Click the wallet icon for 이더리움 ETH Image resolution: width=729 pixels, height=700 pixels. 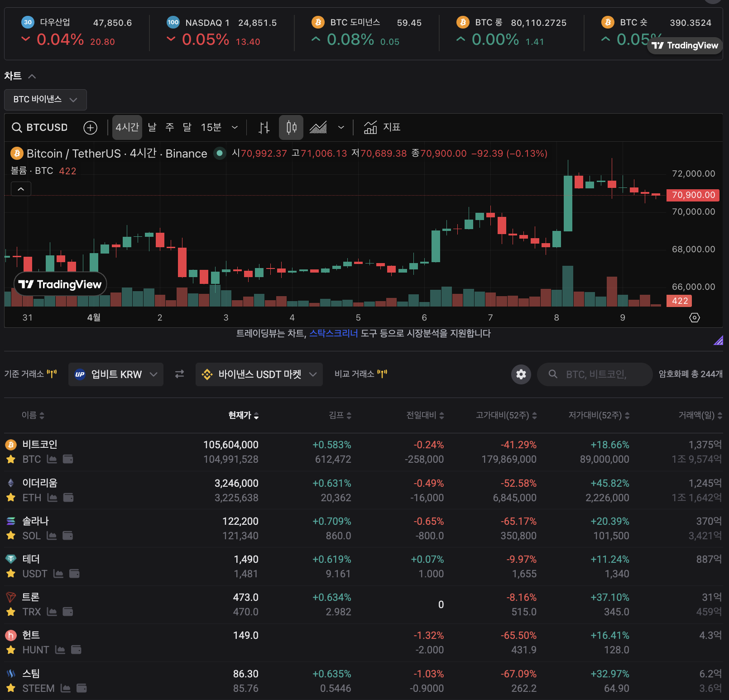click(x=68, y=498)
